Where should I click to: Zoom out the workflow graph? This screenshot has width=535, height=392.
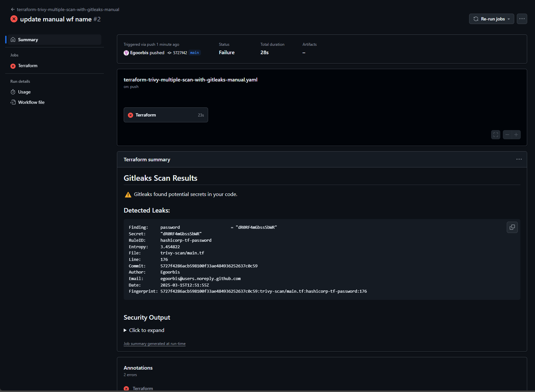point(507,135)
